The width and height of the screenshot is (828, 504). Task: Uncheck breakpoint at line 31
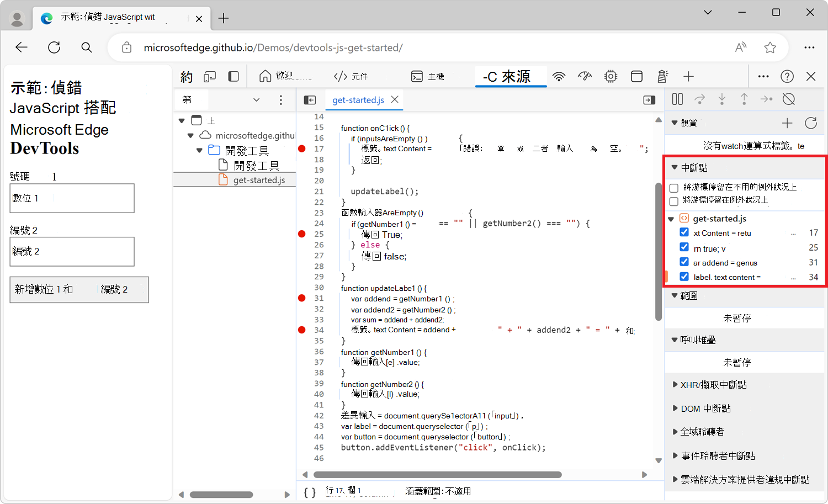tap(684, 262)
